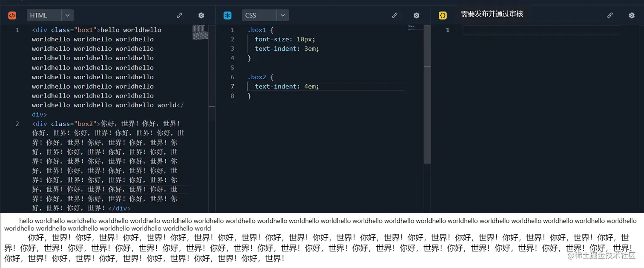644x268 pixels.
Task: Expand the CSS preprocessor dropdown arrow
Action: tap(283, 15)
